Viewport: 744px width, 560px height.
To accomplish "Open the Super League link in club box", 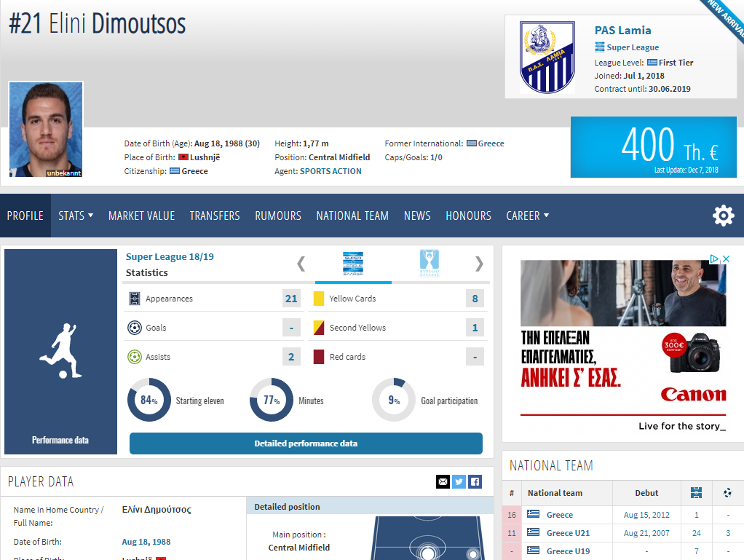I will click(x=633, y=47).
